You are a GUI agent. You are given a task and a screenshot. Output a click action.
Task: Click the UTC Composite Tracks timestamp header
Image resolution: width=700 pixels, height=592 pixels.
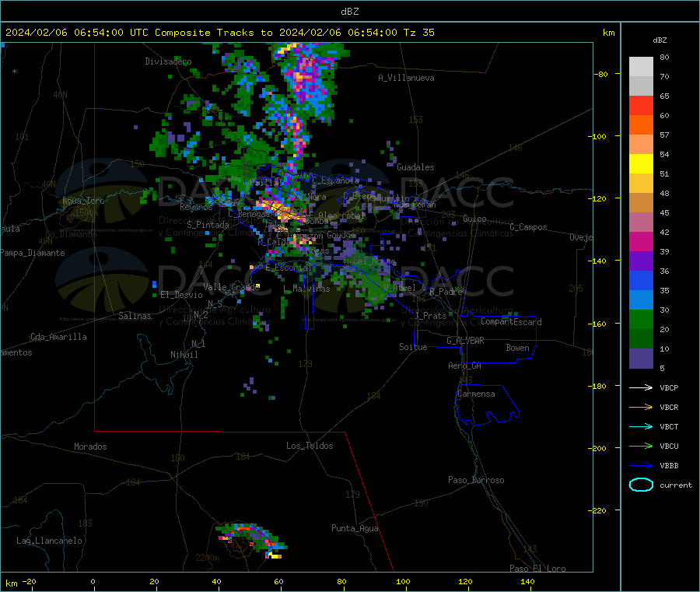tap(219, 33)
